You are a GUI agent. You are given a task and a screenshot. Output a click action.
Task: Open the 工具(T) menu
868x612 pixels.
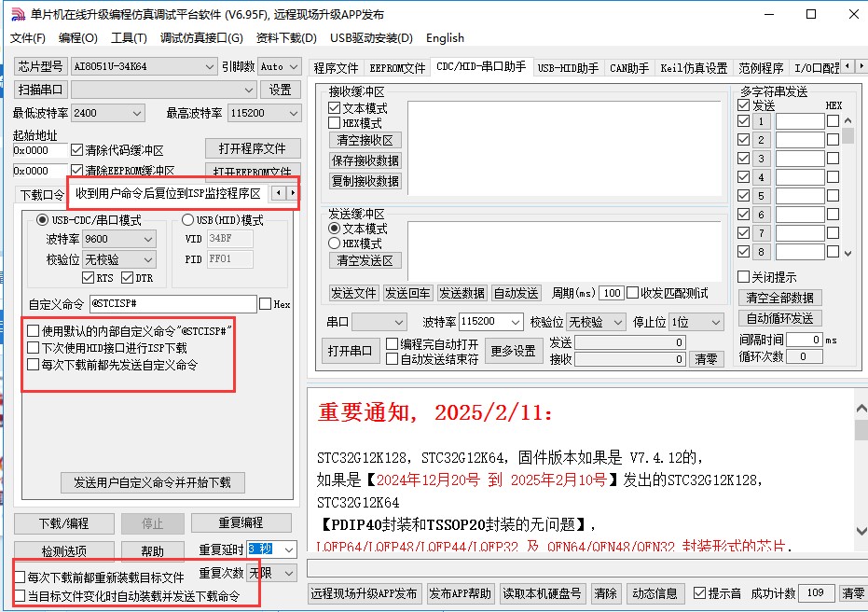click(x=129, y=38)
